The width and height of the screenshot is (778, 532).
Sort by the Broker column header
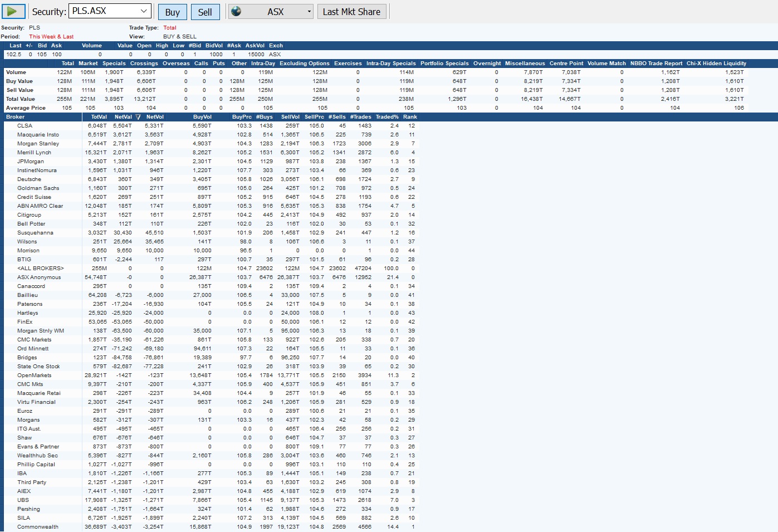[x=16, y=117]
